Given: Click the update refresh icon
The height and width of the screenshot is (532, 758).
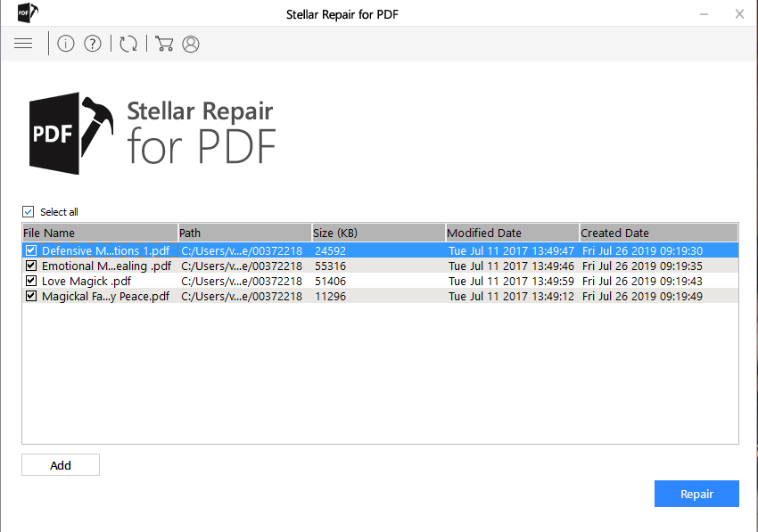Looking at the screenshot, I should pos(128,44).
